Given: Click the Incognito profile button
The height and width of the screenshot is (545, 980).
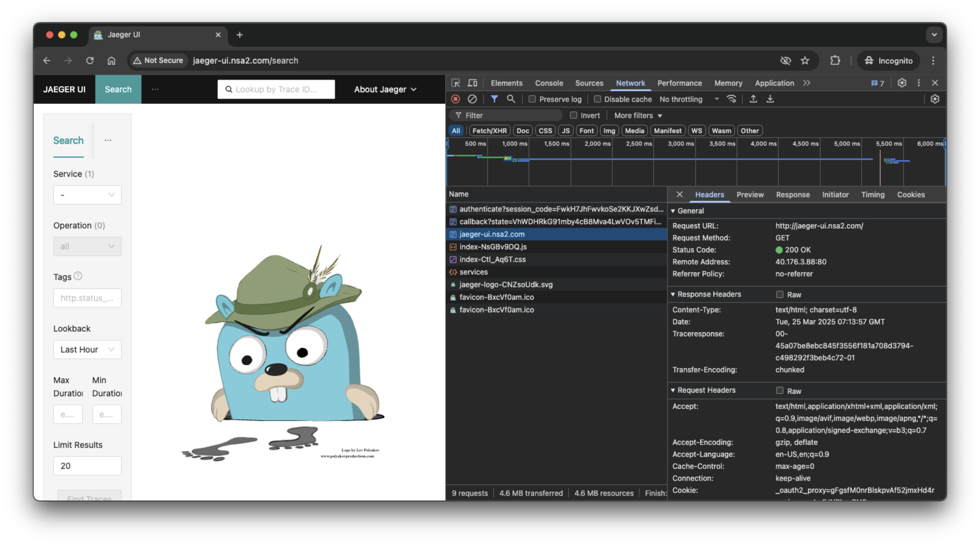Looking at the screenshot, I should tap(888, 61).
